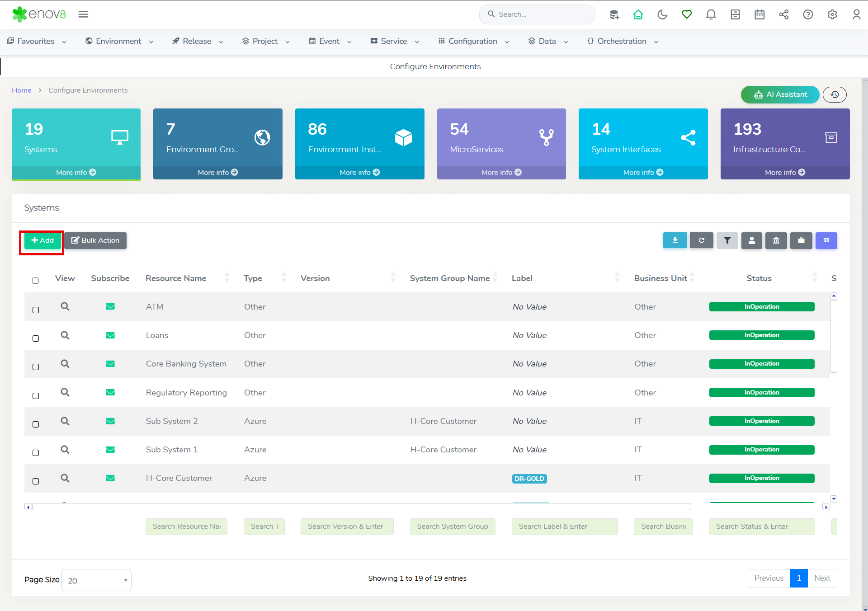This screenshot has width=868, height=611.
Task: Click the dark mode moon icon
Action: tap(662, 14)
